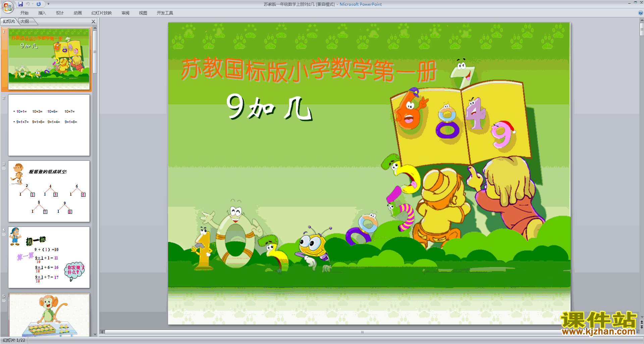Click the Redo icon in the quick access toolbar
Image resolution: width=644 pixels, height=344 pixels.
pyautogui.click(x=39, y=4)
